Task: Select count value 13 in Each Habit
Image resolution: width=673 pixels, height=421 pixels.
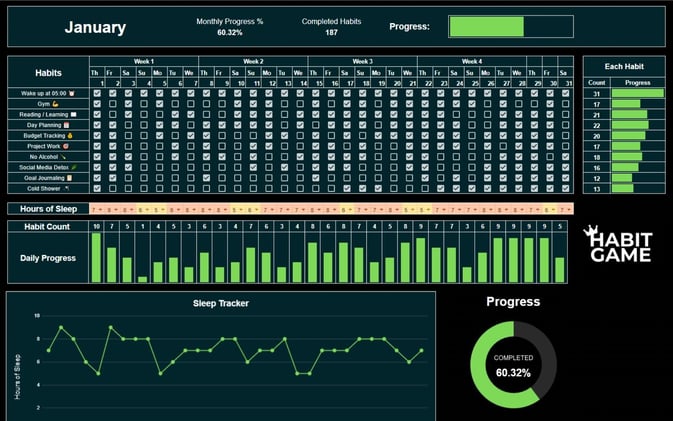Action: 597,189
